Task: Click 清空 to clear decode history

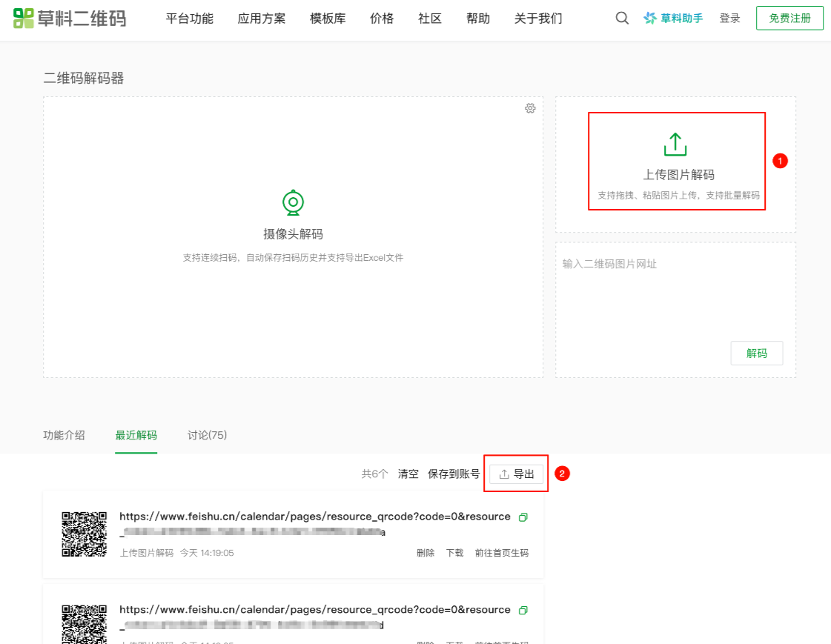Action: click(x=408, y=474)
